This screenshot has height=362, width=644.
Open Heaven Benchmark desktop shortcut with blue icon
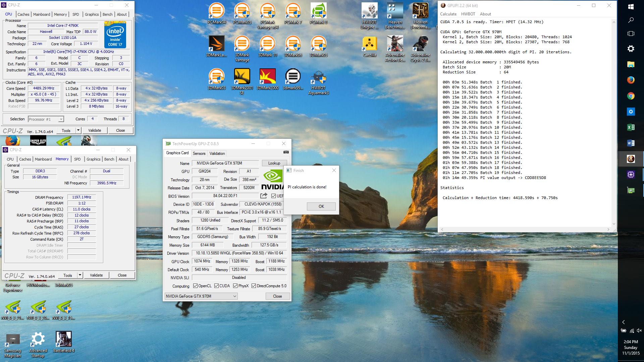(x=395, y=16)
